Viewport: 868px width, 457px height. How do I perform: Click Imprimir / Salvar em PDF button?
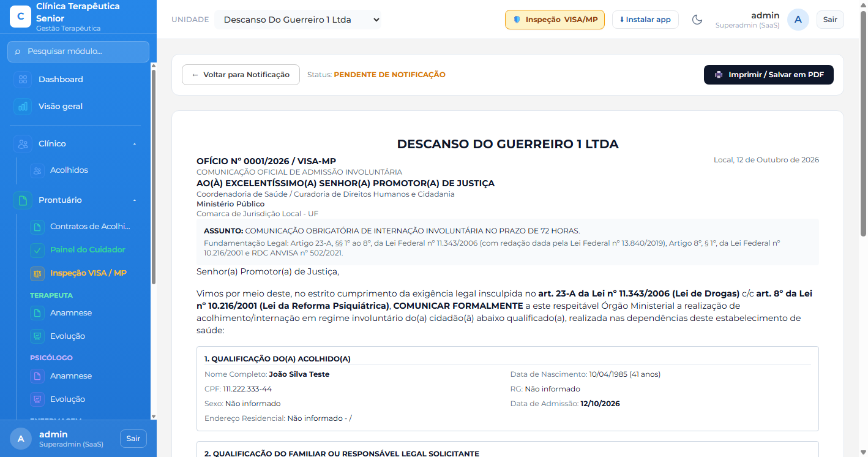[769, 75]
